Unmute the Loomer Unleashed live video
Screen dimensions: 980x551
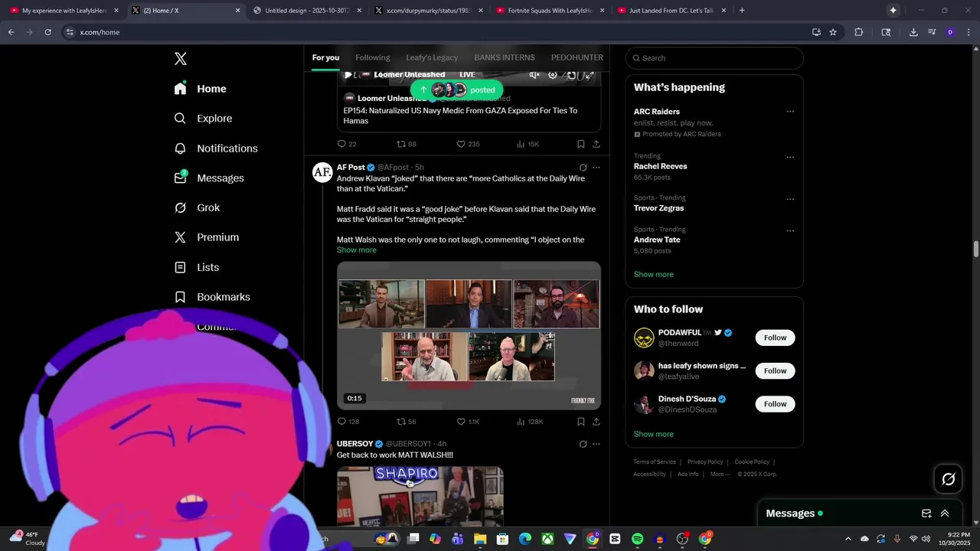(534, 75)
